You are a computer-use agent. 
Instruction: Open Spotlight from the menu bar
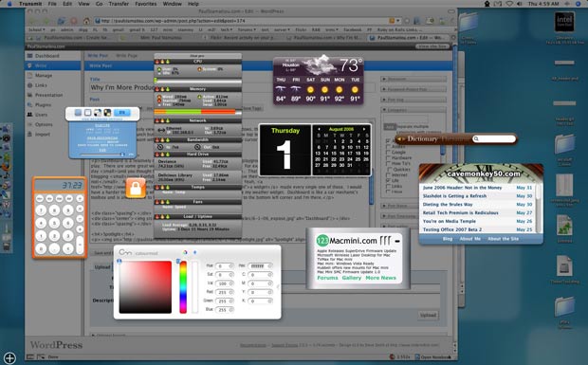(x=578, y=4)
